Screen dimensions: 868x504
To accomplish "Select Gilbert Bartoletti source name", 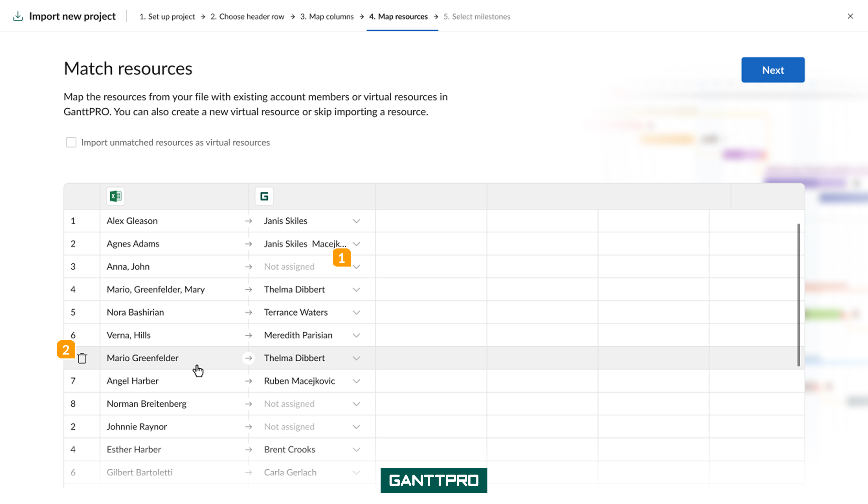I will click(x=139, y=472).
